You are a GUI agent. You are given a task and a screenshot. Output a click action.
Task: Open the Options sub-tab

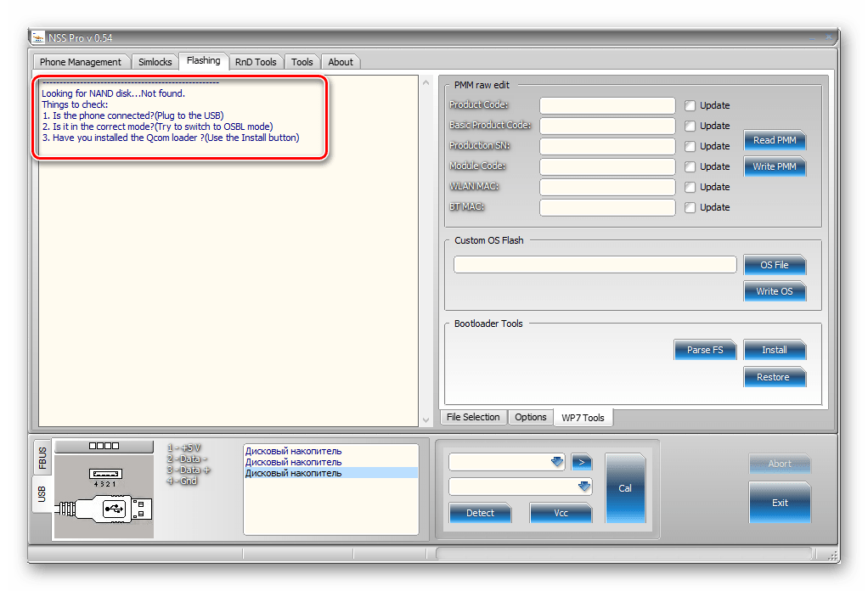(530, 417)
